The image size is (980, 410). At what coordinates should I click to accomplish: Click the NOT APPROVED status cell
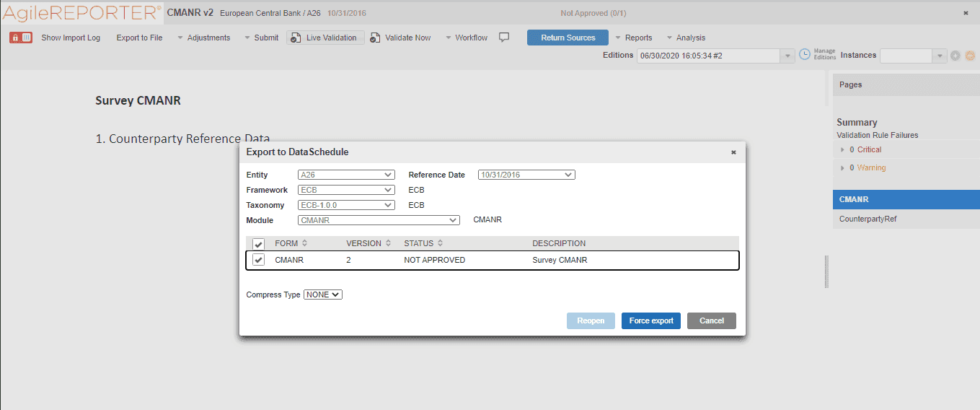click(x=434, y=260)
